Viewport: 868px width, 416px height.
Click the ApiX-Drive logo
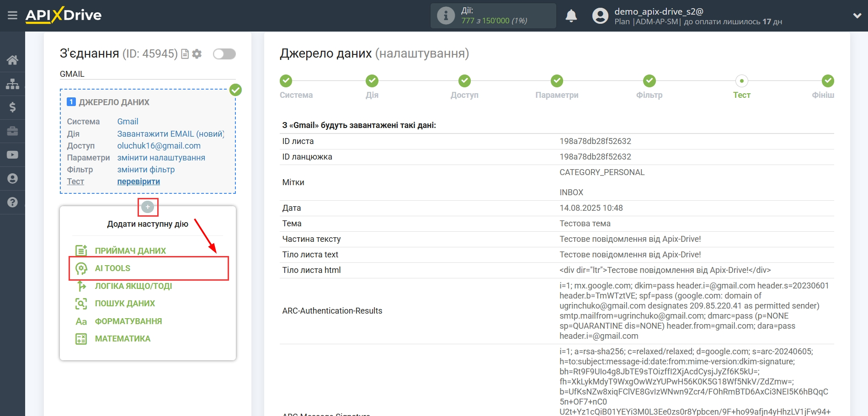click(64, 15)
